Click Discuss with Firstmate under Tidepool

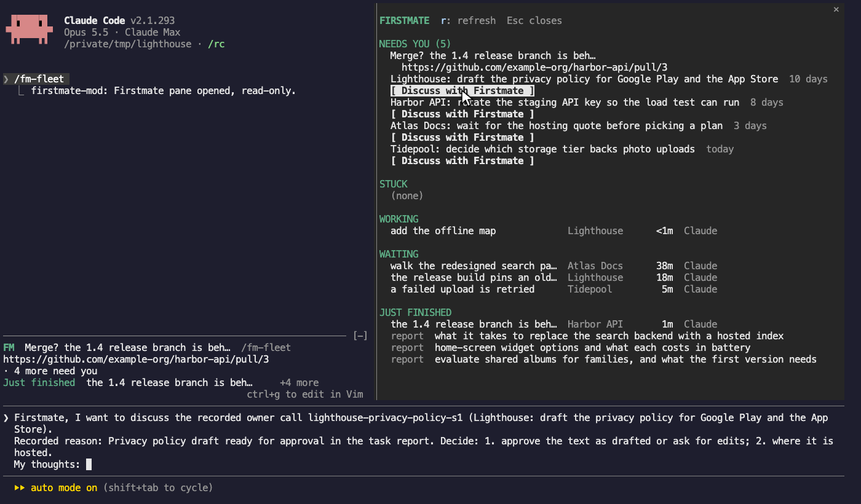tap(462, 160)
